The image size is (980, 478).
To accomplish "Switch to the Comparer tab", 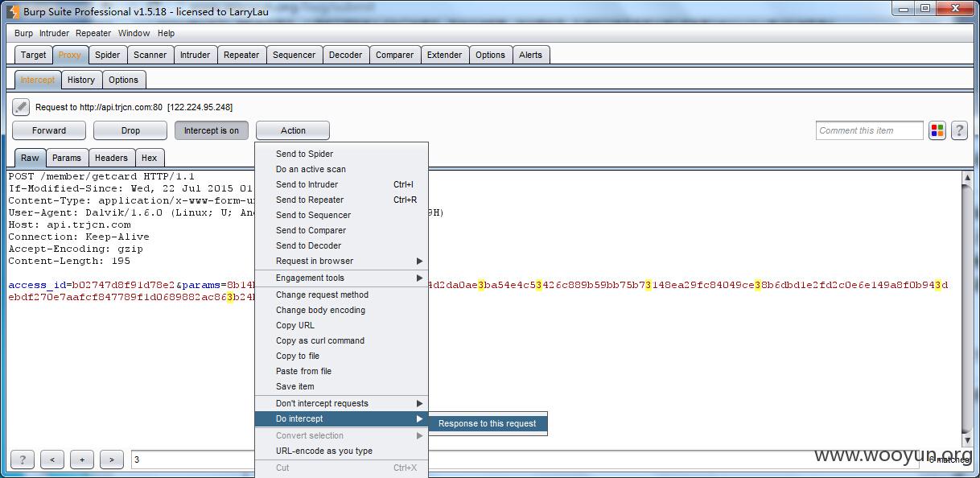I will click(395, 55).
